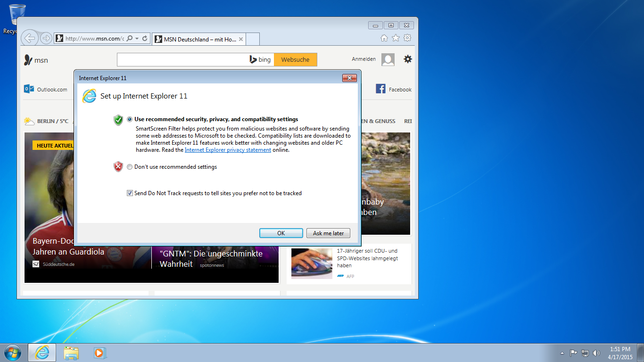644x362 pixels.
Task: Click the Outlook.com envelope icon
Action: (x=29, y=89)
